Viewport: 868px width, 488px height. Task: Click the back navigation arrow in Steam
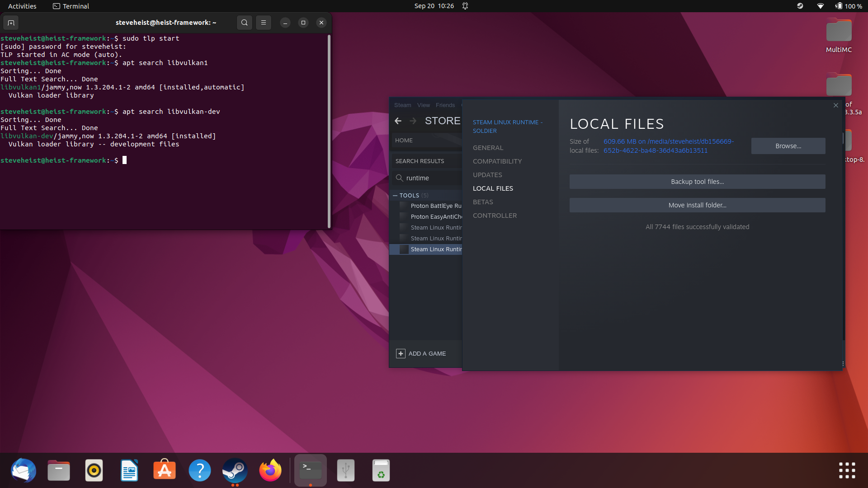click(397, 121)
